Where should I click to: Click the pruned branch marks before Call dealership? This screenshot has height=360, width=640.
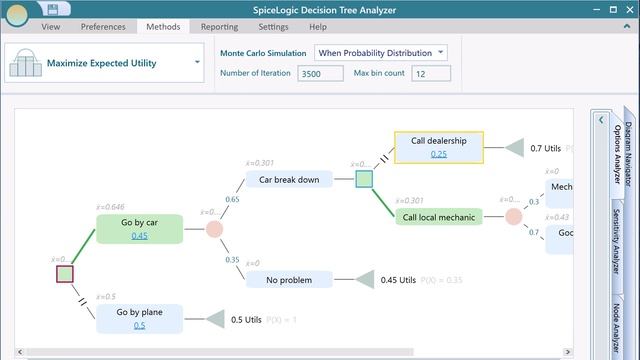384,158
